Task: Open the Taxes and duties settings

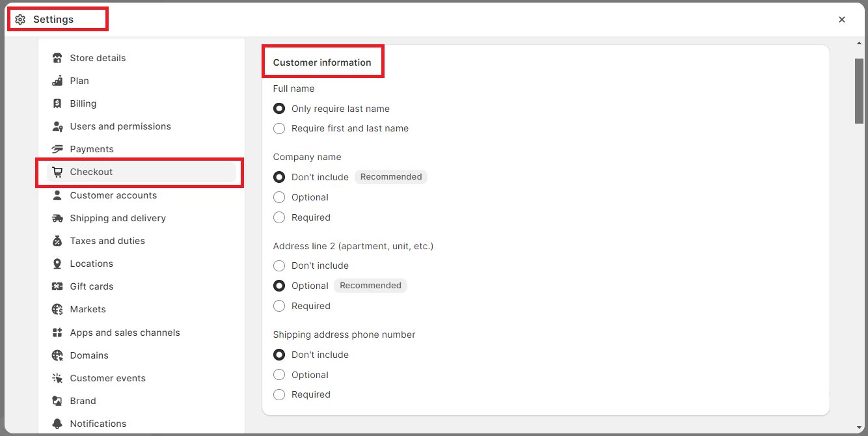Action: click(107, 240)
